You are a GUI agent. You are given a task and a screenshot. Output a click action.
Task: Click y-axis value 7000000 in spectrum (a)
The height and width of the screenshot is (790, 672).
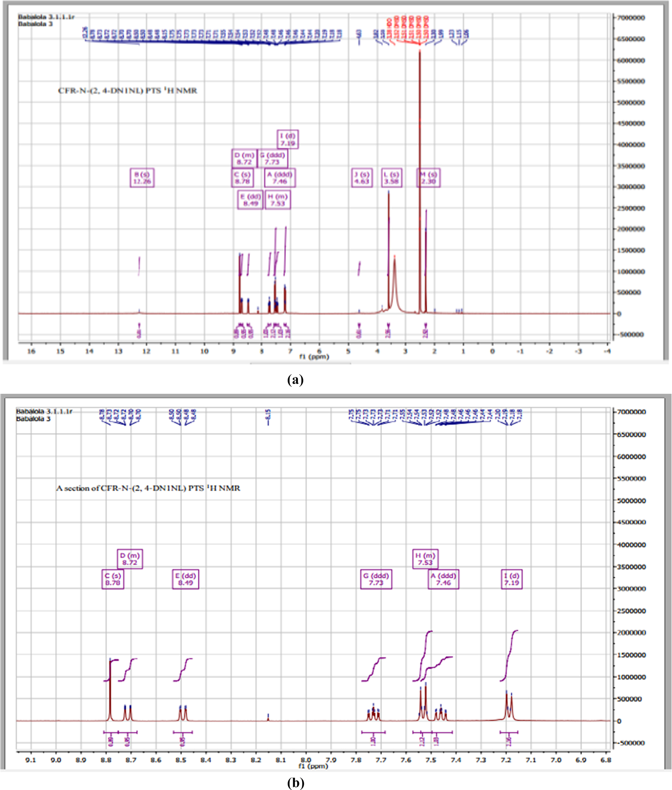pyautogui.click(x=631, y=17)
